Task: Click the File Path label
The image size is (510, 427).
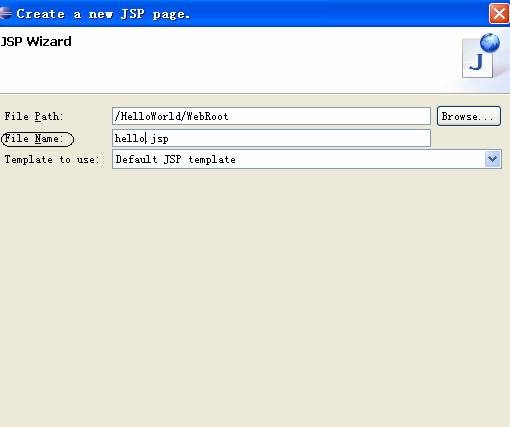Action: 34,116
